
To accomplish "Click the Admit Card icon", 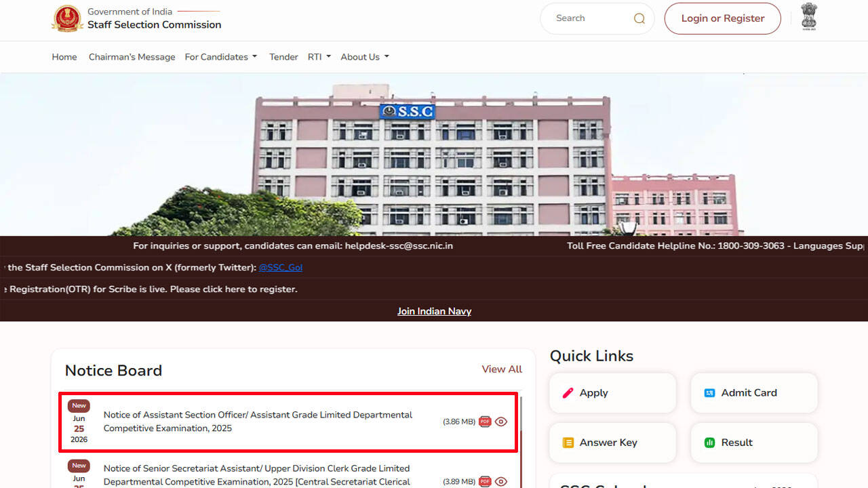I will coord(709,393).
